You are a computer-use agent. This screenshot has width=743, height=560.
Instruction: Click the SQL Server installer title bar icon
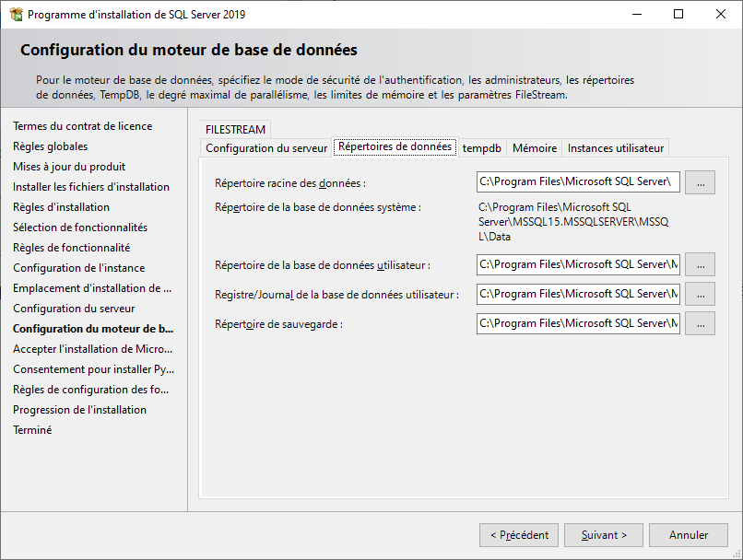click(x=16, y=14)
